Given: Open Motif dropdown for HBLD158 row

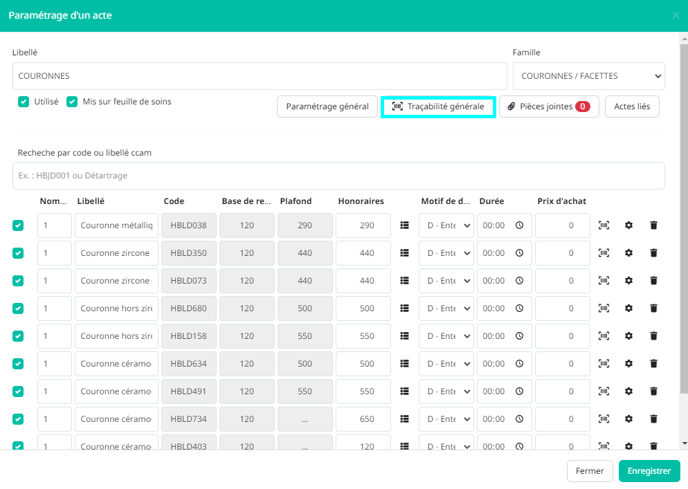Looking at the screenshot, I should coord(446,336).
